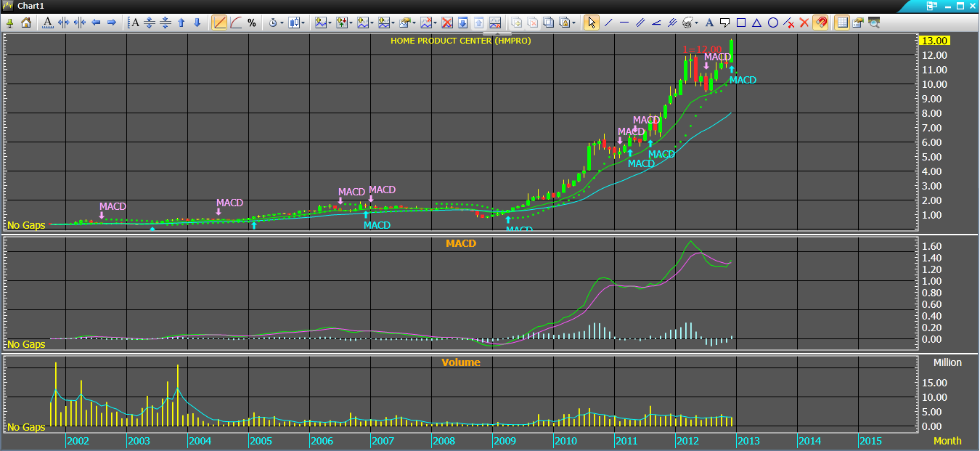The width and height of the screenshot is (980, 451).
Task: Expand the chart vertically with the outward arrows icon
Action: point(150,23)
